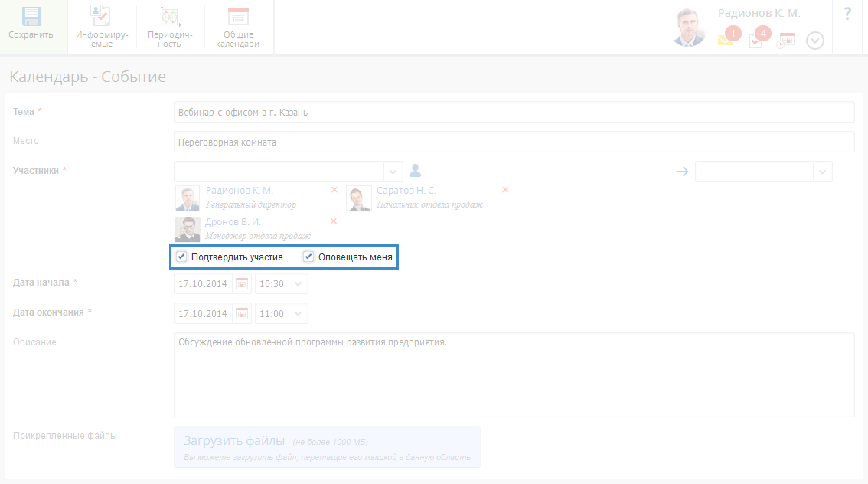Expand the user menu circle arrow

815,41
